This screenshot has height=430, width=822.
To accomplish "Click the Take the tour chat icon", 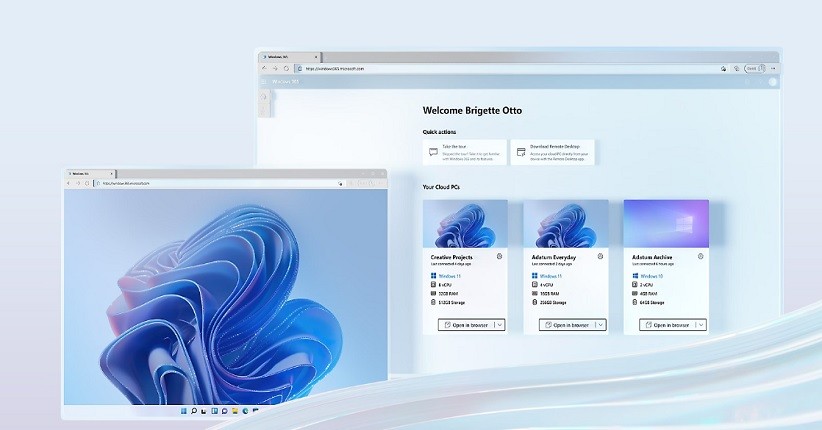I will coord(433,152).
